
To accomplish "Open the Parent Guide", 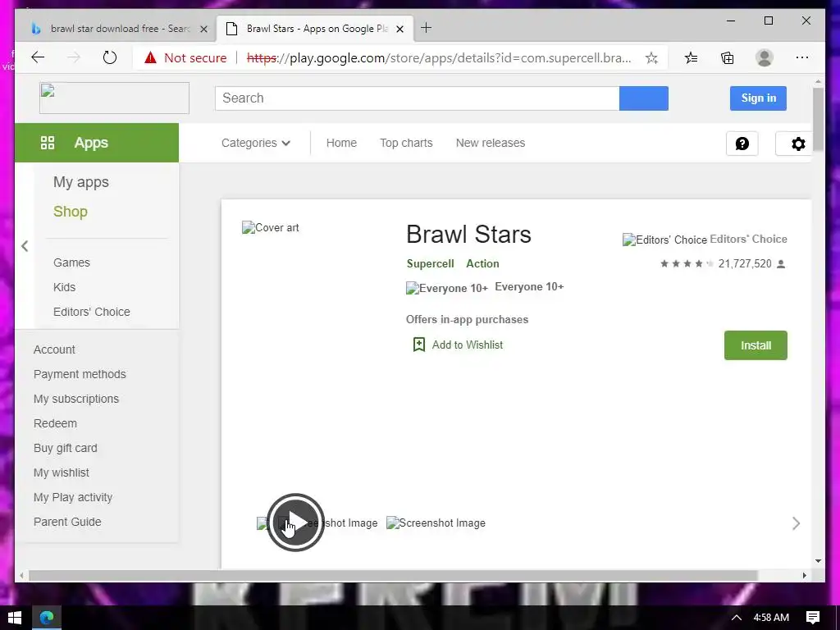I will click(x=67, y=522).
